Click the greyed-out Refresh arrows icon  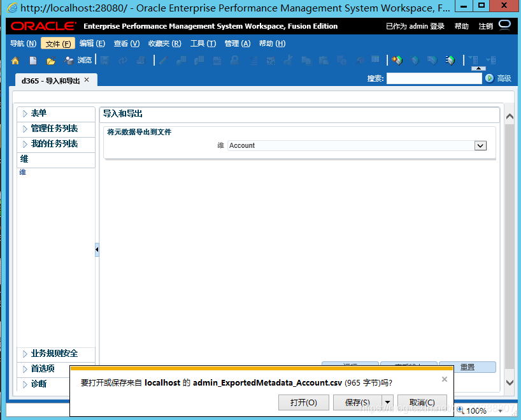click(x=124, y=61)
